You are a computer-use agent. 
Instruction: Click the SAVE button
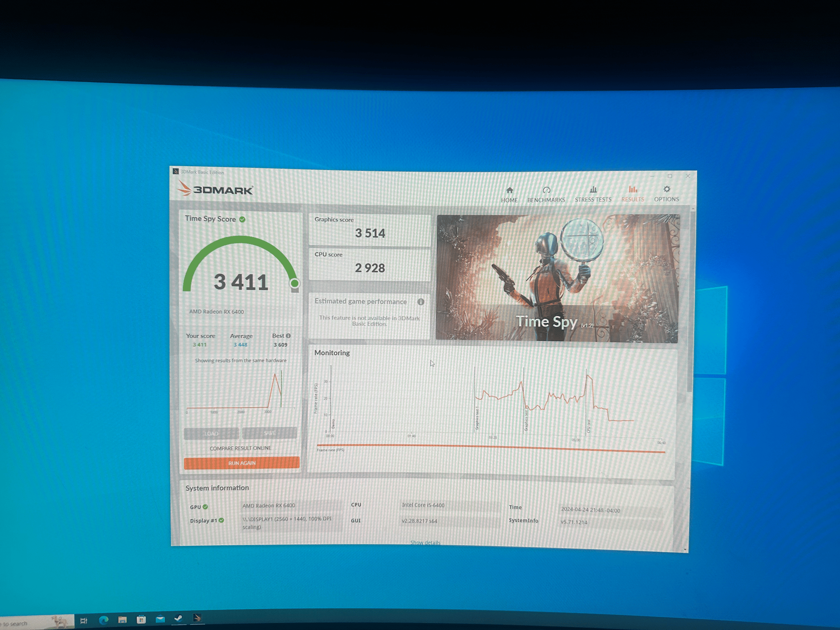[269, 433]
